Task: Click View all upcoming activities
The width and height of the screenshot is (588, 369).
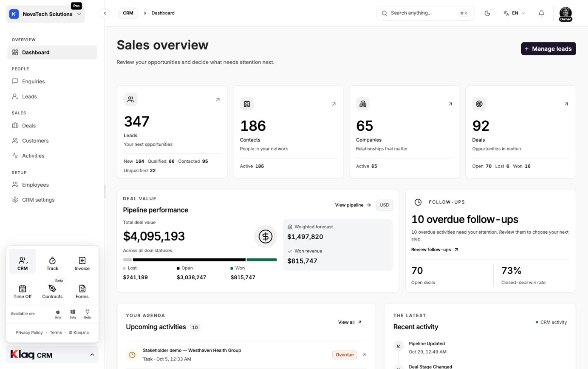Action: [x=349, y=322]
